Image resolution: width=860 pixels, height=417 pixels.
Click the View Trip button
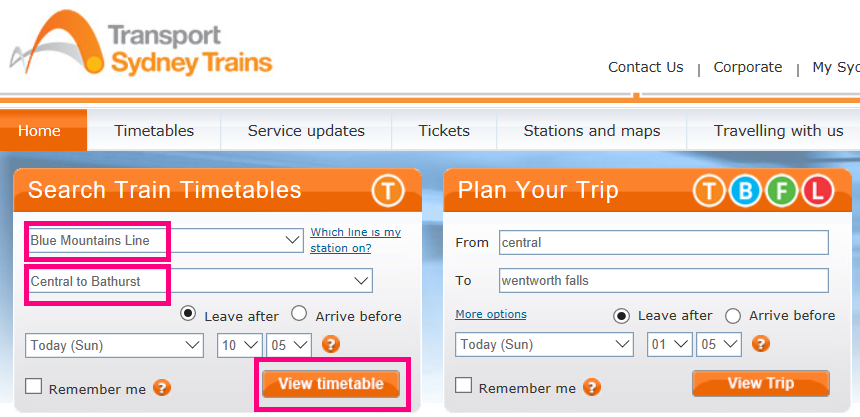pos(761,383)
